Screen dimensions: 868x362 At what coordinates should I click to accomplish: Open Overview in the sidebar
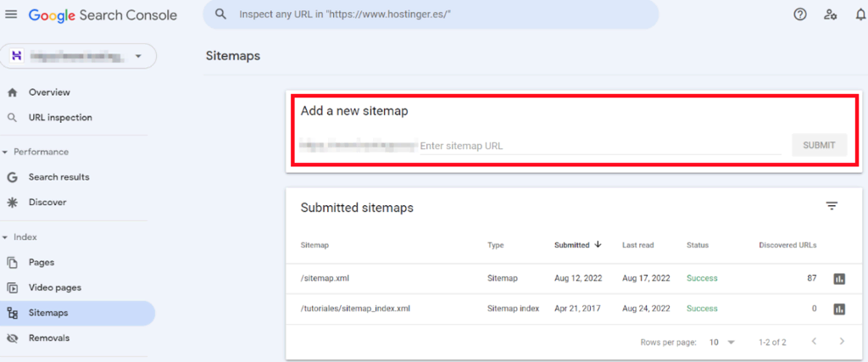tap(49, 92)
